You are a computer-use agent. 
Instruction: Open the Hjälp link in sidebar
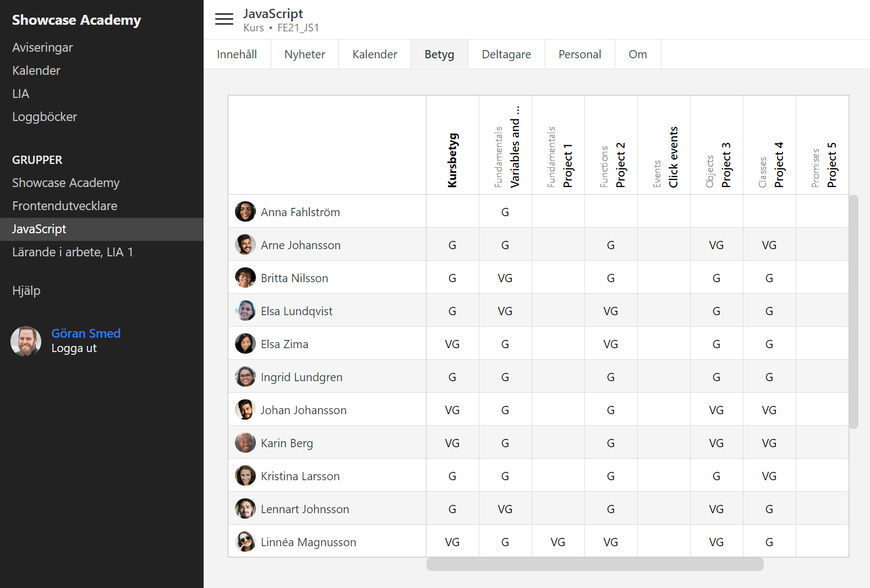[26, 290]
